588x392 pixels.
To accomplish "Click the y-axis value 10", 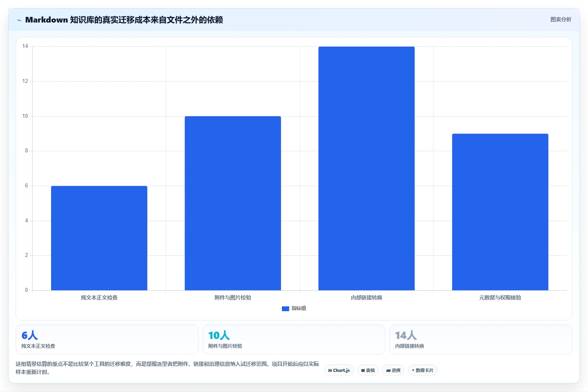I will [x=25, y=116].
